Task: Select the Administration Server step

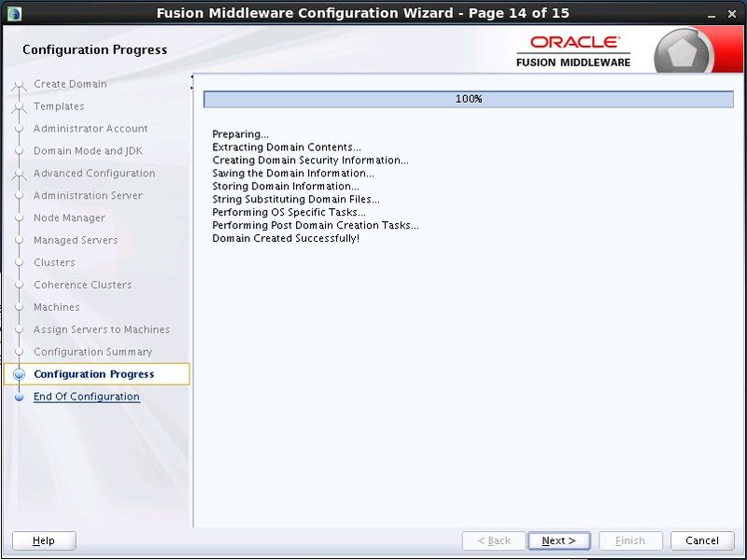Action: (x=88, y=195)
